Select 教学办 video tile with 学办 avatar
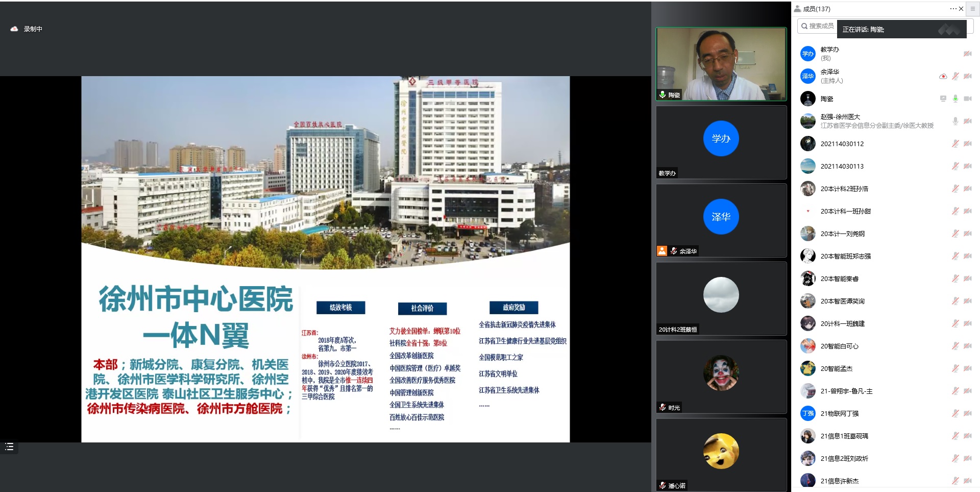Screen dimensions: 980x492 coord(721,142)
